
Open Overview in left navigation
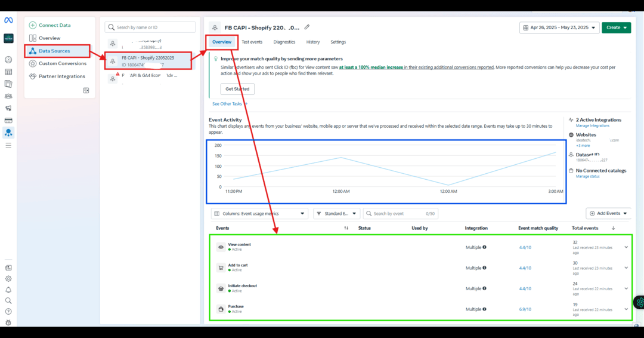click(x=45, y=38)
